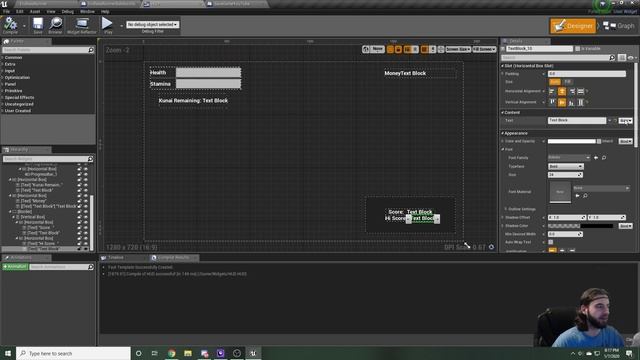640x360 pixels.
Task: Open the Edit menu
Action: [20, 11]
